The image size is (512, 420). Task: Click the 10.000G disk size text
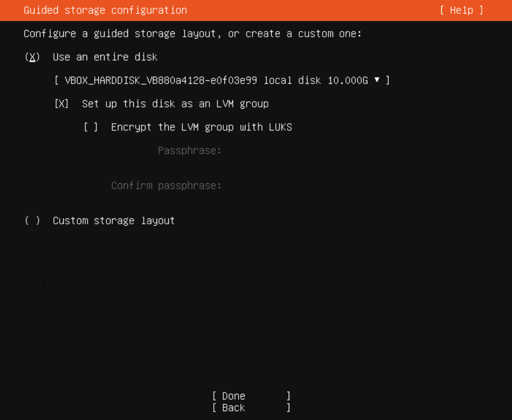[x=347, y=81]
